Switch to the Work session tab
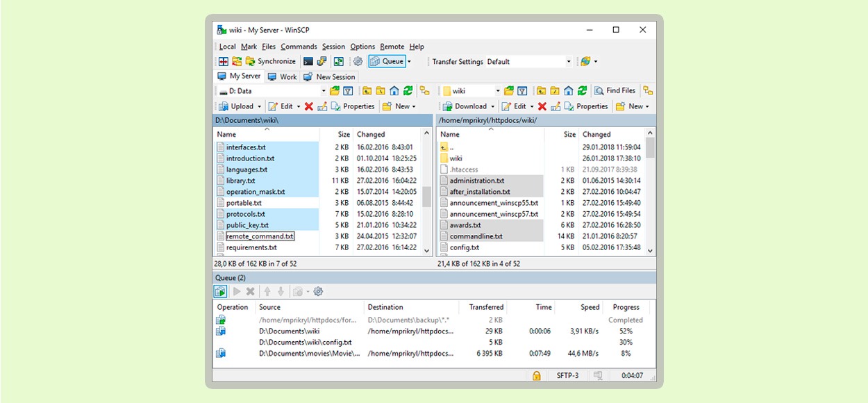Viewport: 868px width, 403px height. pos(282,76)
